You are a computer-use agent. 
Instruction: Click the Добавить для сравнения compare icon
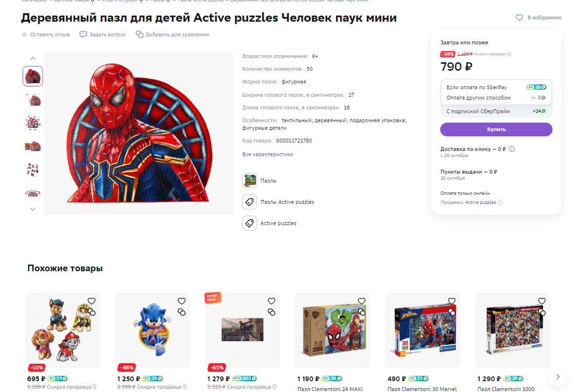coord(140,35)
